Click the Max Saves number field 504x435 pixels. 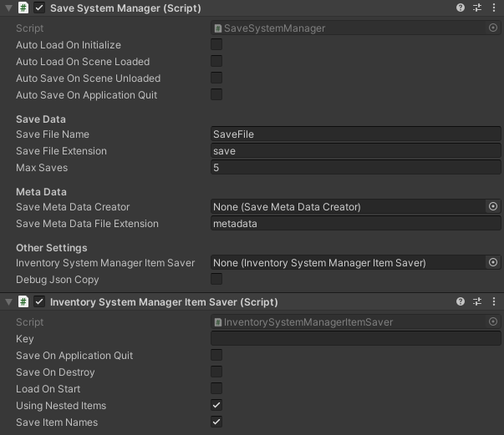click(356, 167)
